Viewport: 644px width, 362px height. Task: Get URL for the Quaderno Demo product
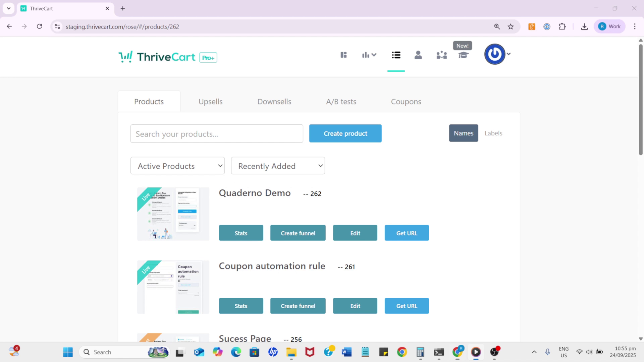(406, 233)
